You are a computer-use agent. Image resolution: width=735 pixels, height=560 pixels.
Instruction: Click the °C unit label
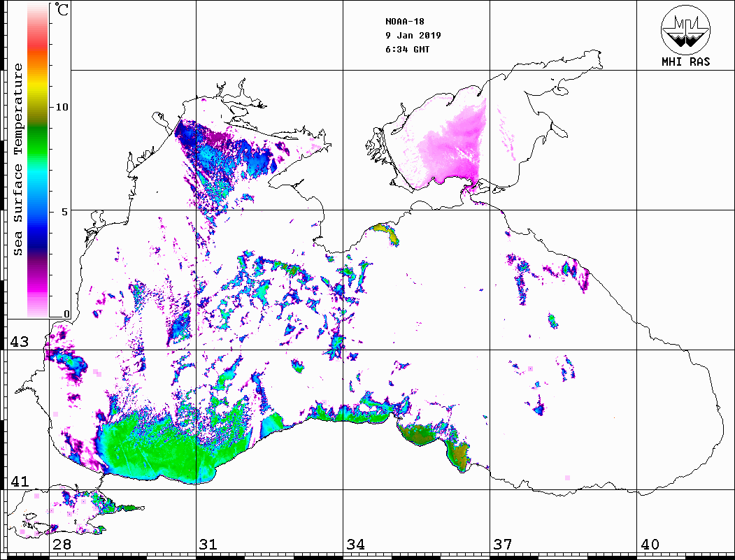(x=62, y=9)
